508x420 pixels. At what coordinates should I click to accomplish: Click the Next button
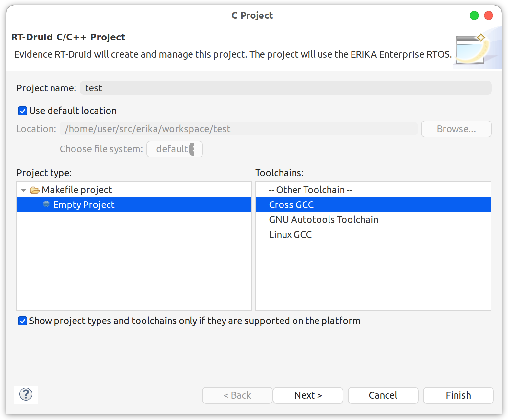click(308, 395)
